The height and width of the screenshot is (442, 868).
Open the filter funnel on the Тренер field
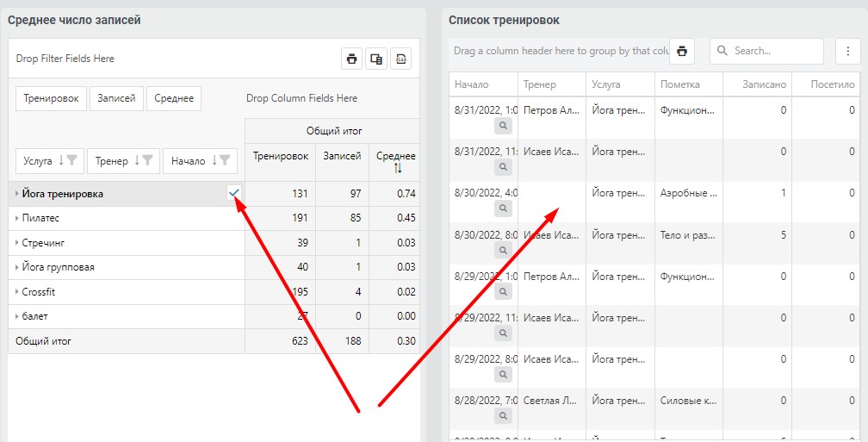(147, 160)
